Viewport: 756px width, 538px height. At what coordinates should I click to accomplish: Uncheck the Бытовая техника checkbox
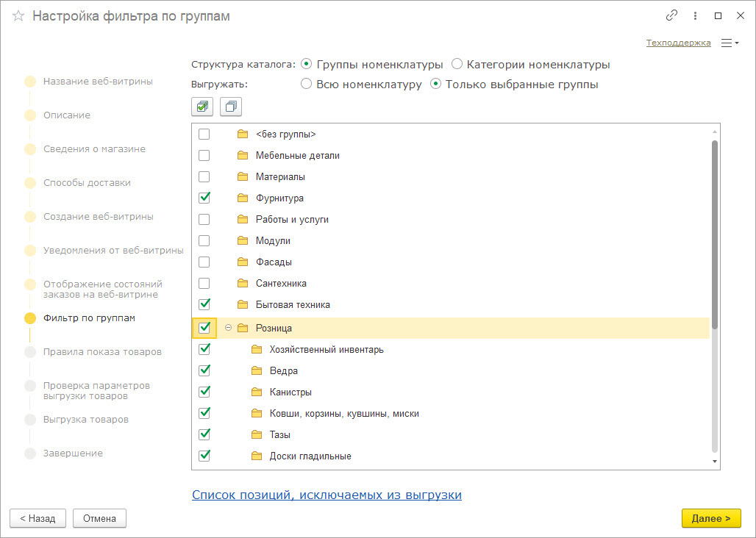[204, 304]
